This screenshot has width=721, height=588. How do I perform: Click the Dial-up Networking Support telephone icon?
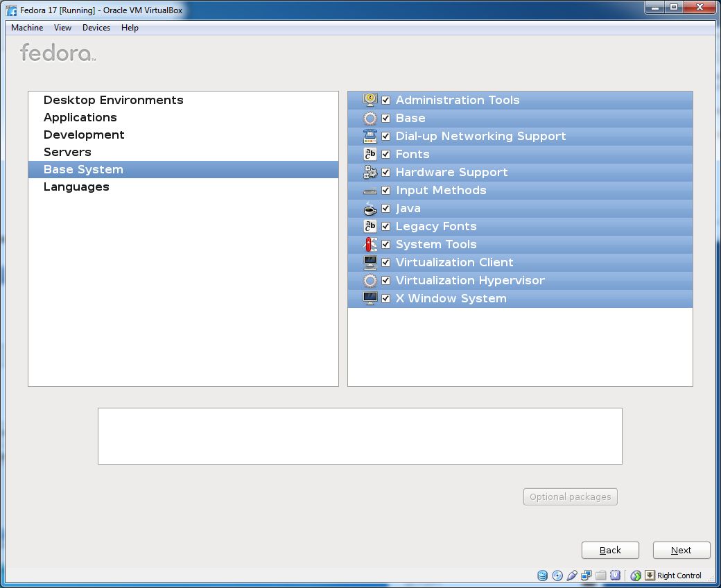370,136
